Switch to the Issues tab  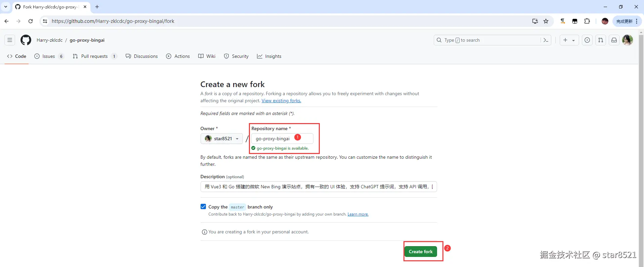[x=49, y=56]
